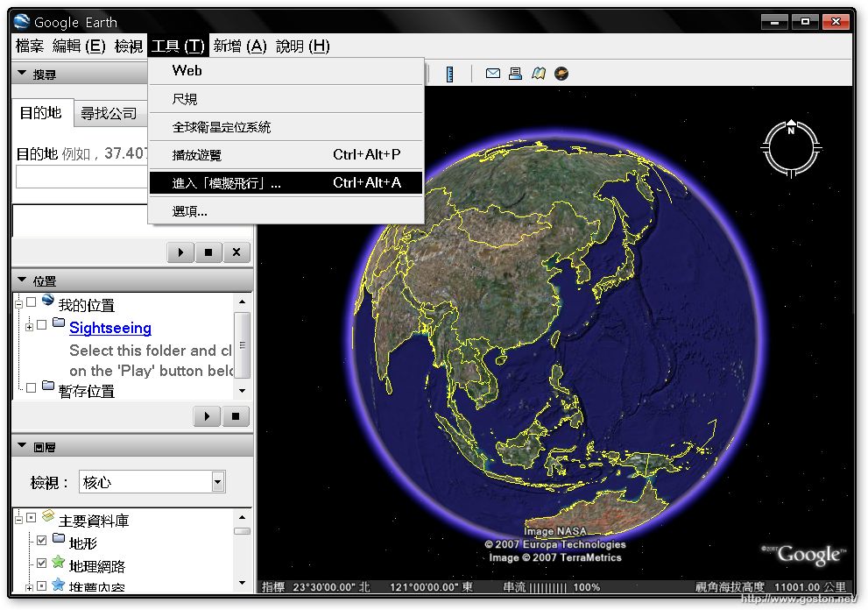
Task: Click the layers panel scroll up arrow
Action: [x=242, y=517]
